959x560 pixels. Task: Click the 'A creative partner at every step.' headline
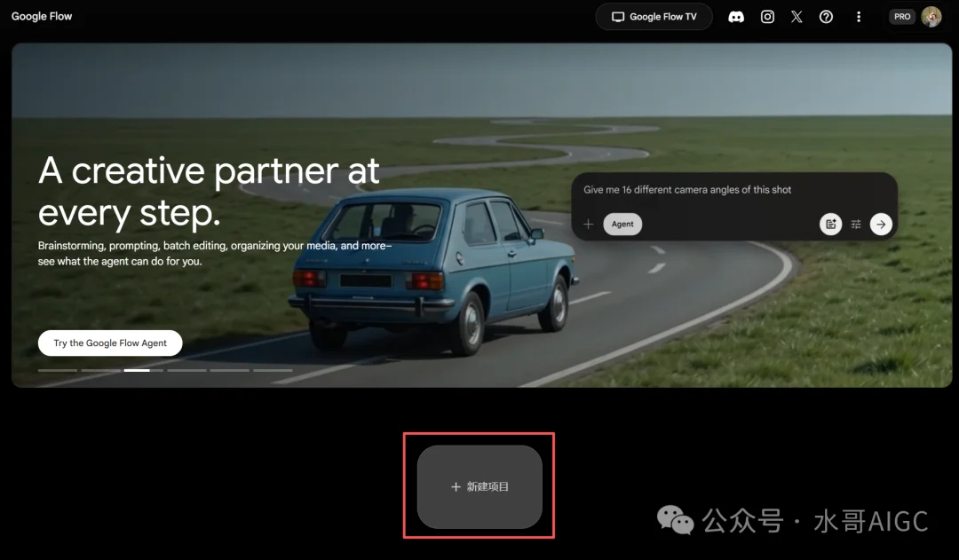point(209,192)
